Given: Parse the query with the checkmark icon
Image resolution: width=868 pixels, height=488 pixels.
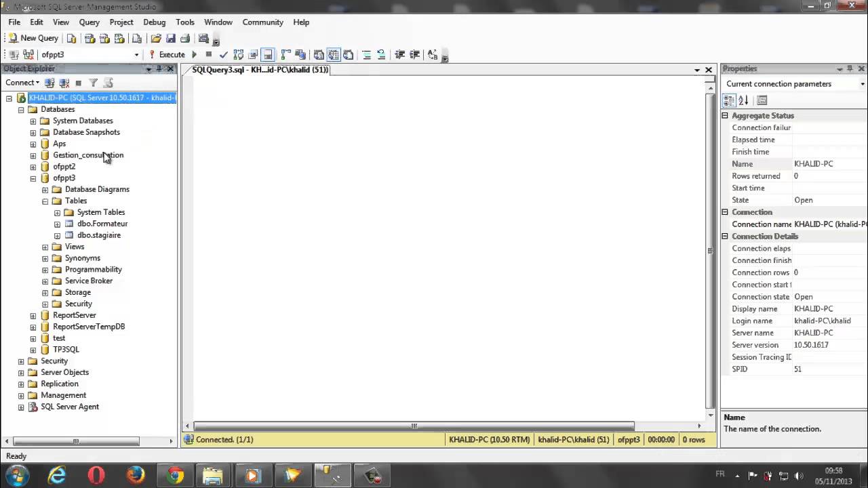Looking at the screenshot, I should coord(224,55).
